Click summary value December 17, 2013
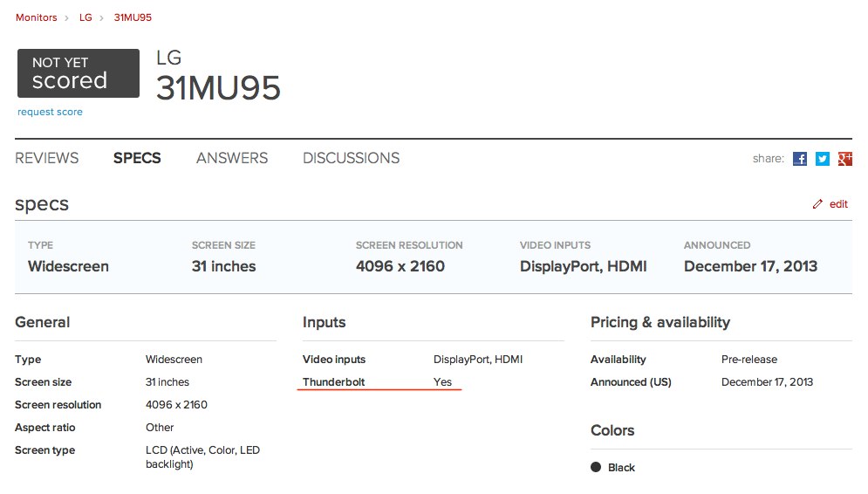 750,266
